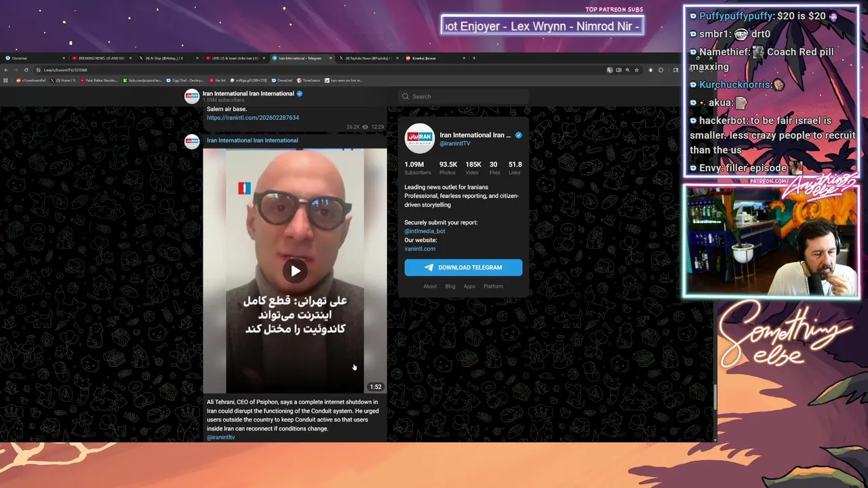Open the @IranintlTV handle in sidebar
Screen dimensions: 868x488
455,144
